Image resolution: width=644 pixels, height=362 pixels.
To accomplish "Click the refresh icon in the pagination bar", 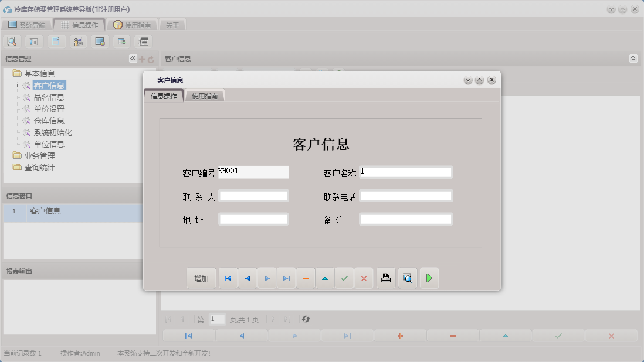I will [304, 319].
